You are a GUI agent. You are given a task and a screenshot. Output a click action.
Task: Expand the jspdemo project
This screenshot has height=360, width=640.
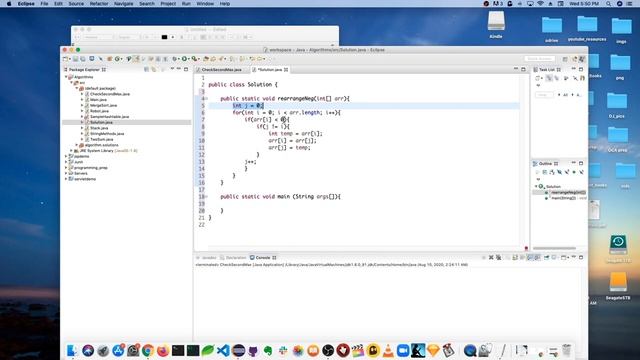click(66, 156)
